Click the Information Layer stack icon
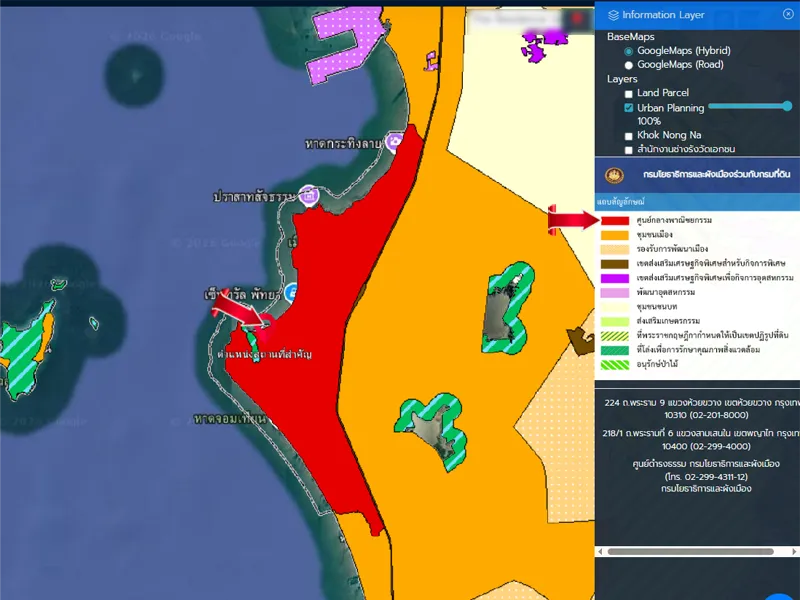Image resolution: width=800 pixels, height=600 pixels. (x=613, y=15)
